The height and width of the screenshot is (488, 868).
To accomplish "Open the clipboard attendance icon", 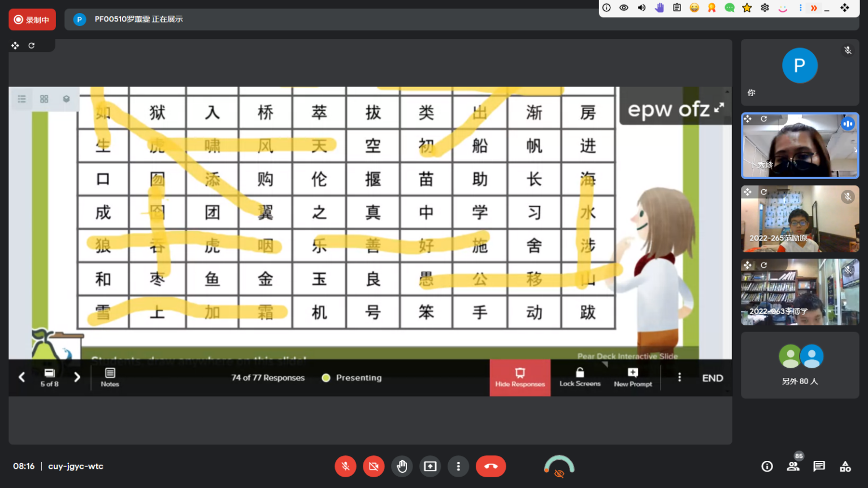I will [x=676, y=8].
